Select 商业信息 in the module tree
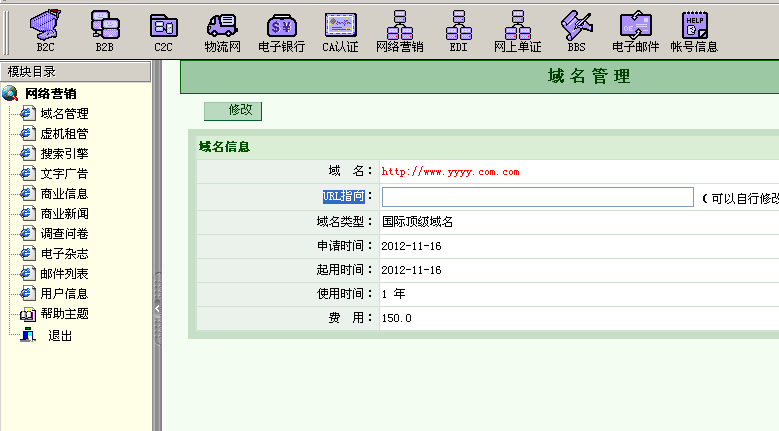The width and height of the screenshot is (779, 431). click(x=65, y=194)
